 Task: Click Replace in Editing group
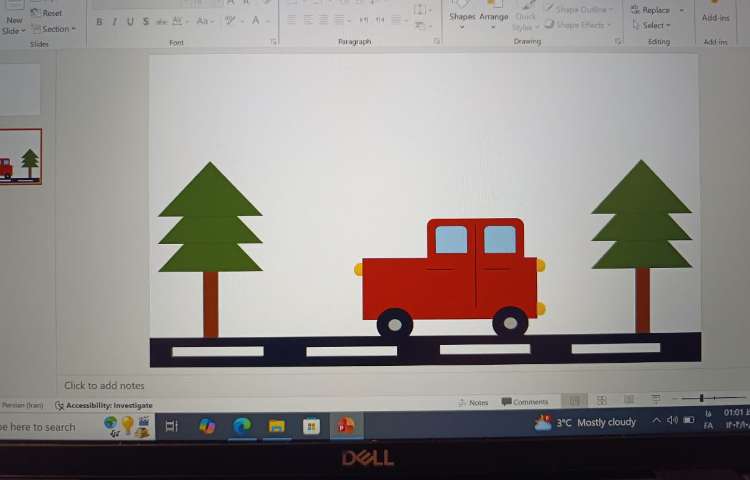[656, 10]
